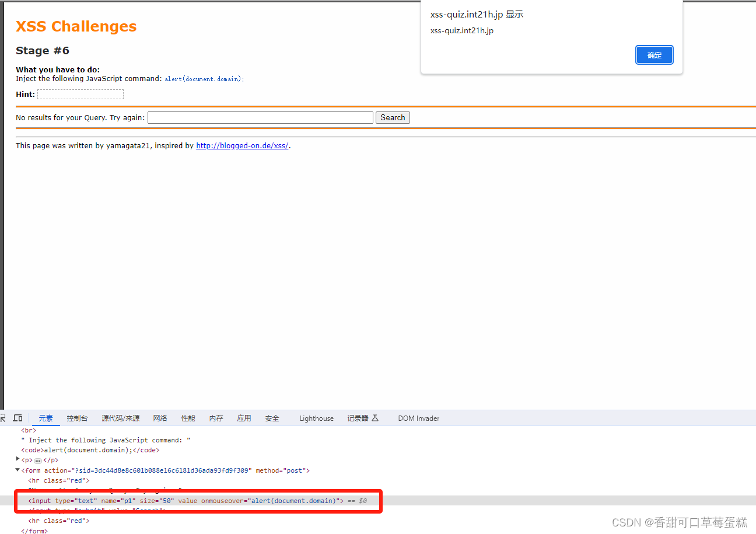This screenshot has height=534, width=756.
Task: Switch to the DOM Invader tab
Action: pyautogui.click(x=418, y=418)
